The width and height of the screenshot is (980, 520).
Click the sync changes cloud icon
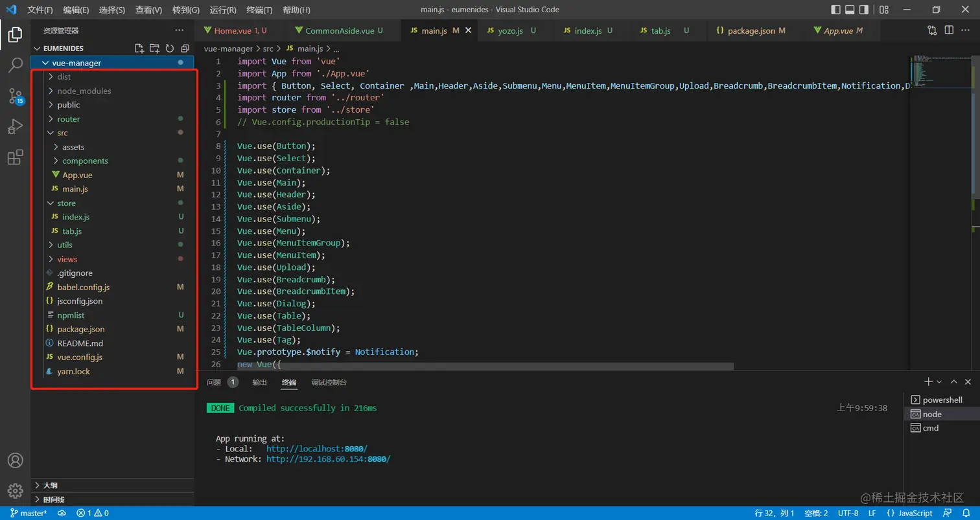(62, 514)
